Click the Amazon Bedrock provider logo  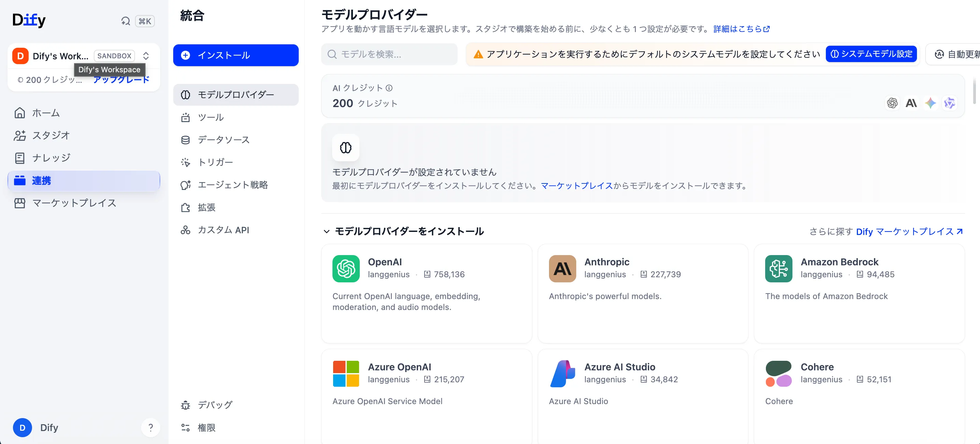pos(779,269)
